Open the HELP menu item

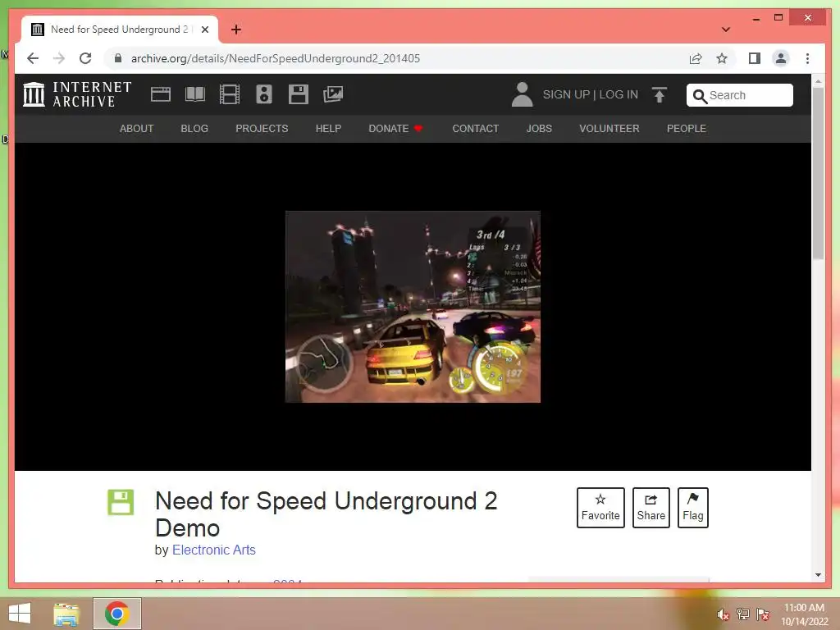coord(328,129)
